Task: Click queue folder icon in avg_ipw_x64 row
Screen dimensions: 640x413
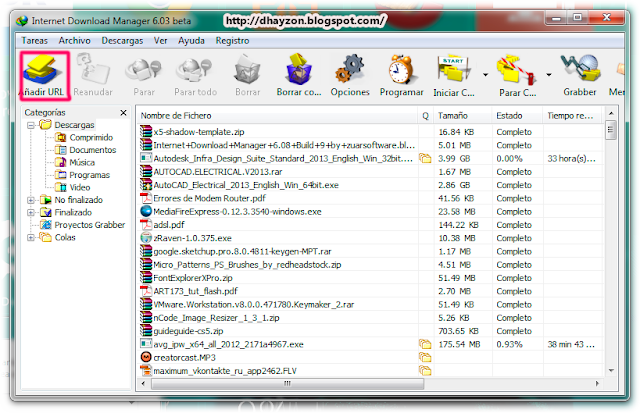Action: click(425, 344)
